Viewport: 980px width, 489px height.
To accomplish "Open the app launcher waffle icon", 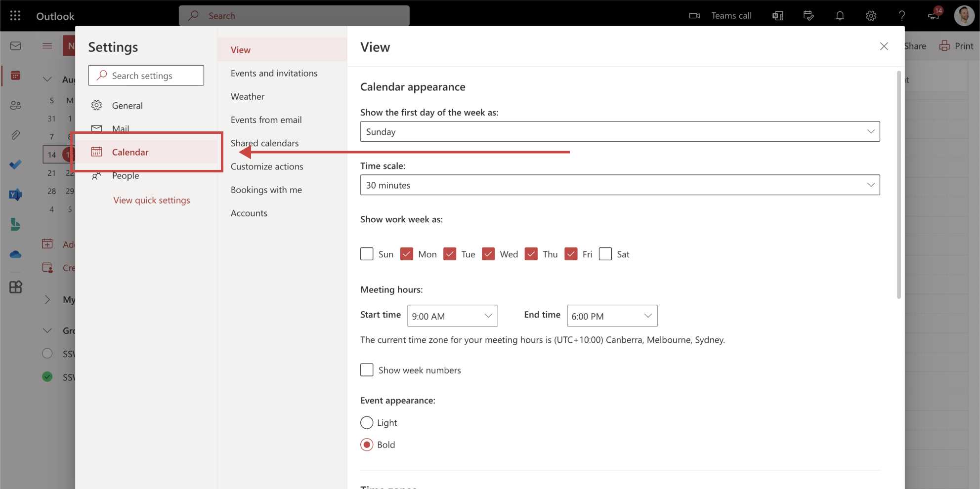I will [x=15, y=16].
